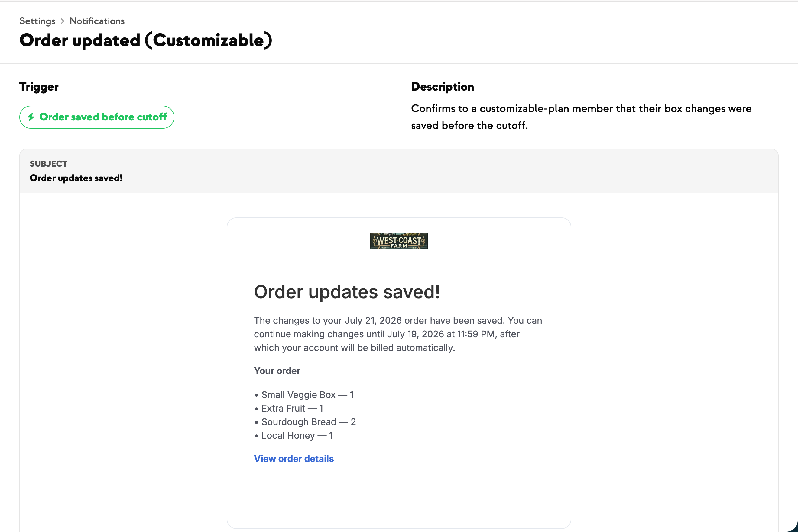798x532 pixels.
Task: Select the subject line Order updates saved!
Action: point(76,178)
